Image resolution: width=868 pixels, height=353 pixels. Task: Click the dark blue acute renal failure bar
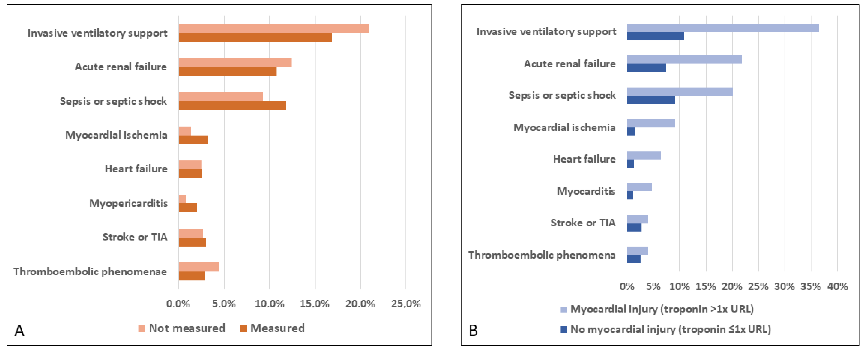click(646, 68)
